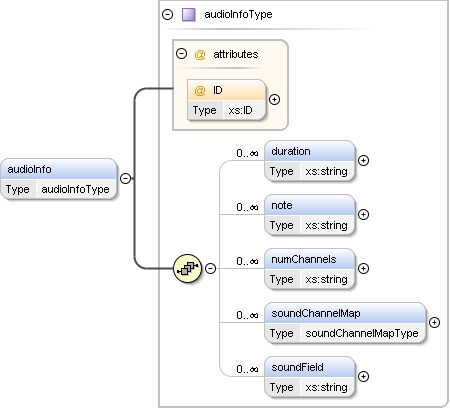The width and height of the screenshot is (450, 409).
Task: Collapse the audioInfoType container
Action: (167, 14)
